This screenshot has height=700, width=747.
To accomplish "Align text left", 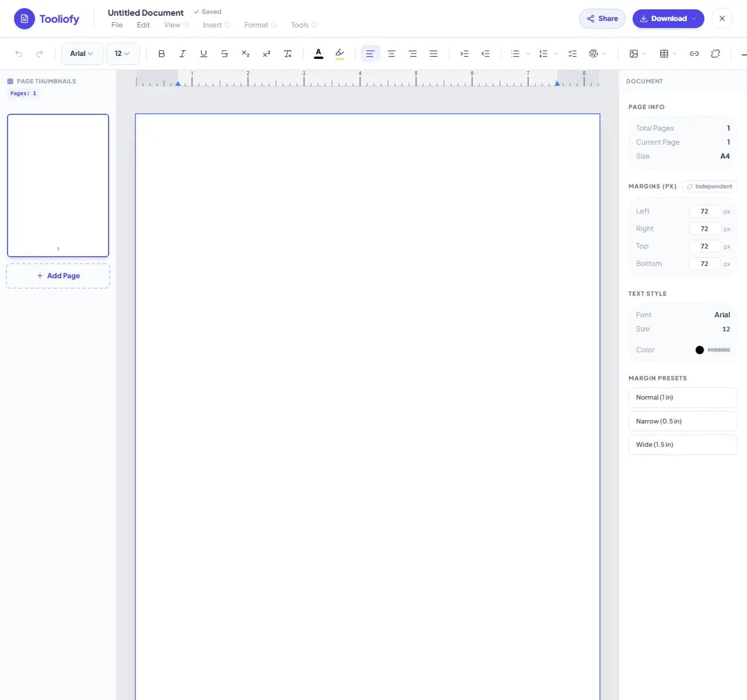I will pos(370,54).
